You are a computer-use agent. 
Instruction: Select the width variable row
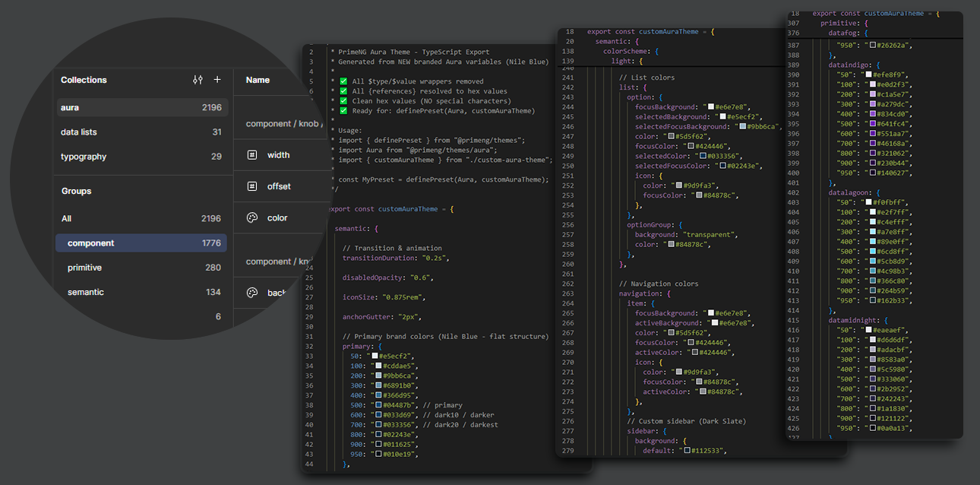283,155
